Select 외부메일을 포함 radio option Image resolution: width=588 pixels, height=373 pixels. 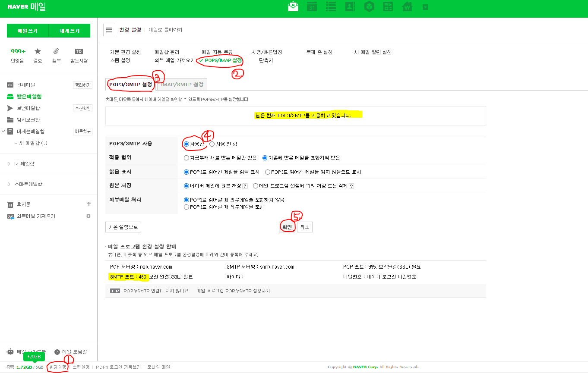[187, 207]
